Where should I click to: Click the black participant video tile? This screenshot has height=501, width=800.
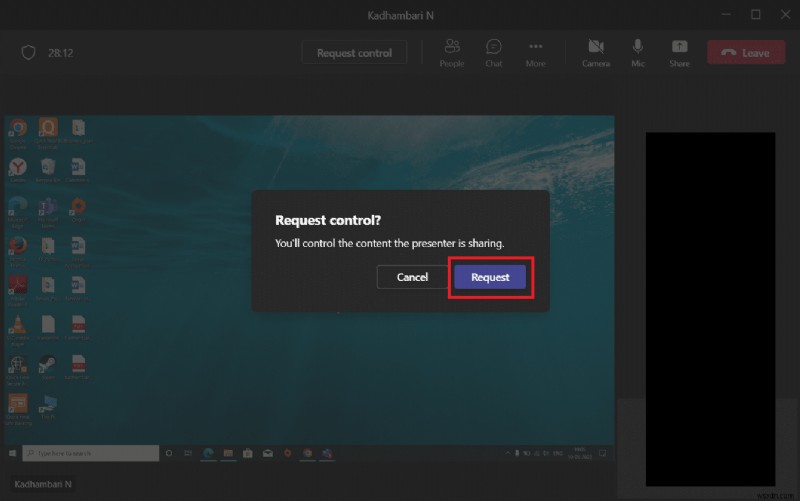coord(710,309)
